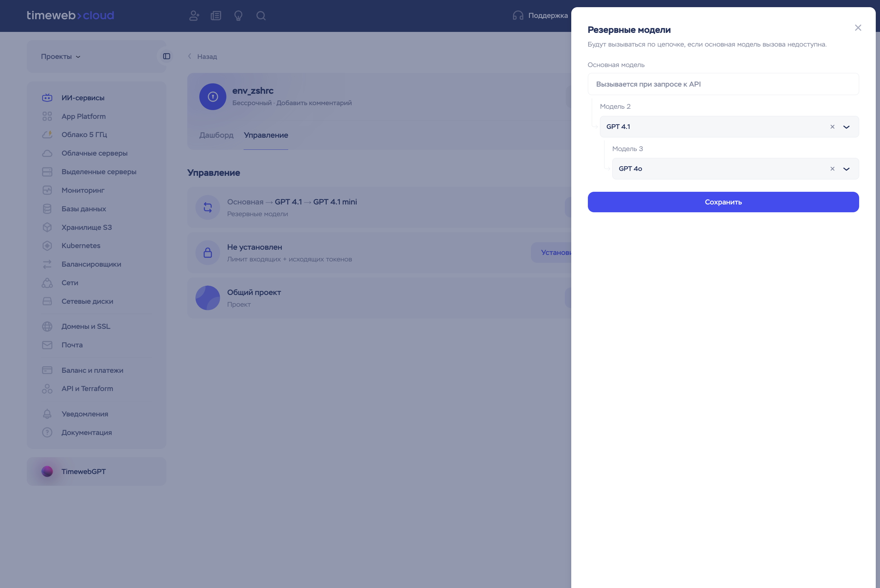The width and height of the screenshot is (880, 588).
Task: Click the Основная модель input field
Action: coord(723,84)
